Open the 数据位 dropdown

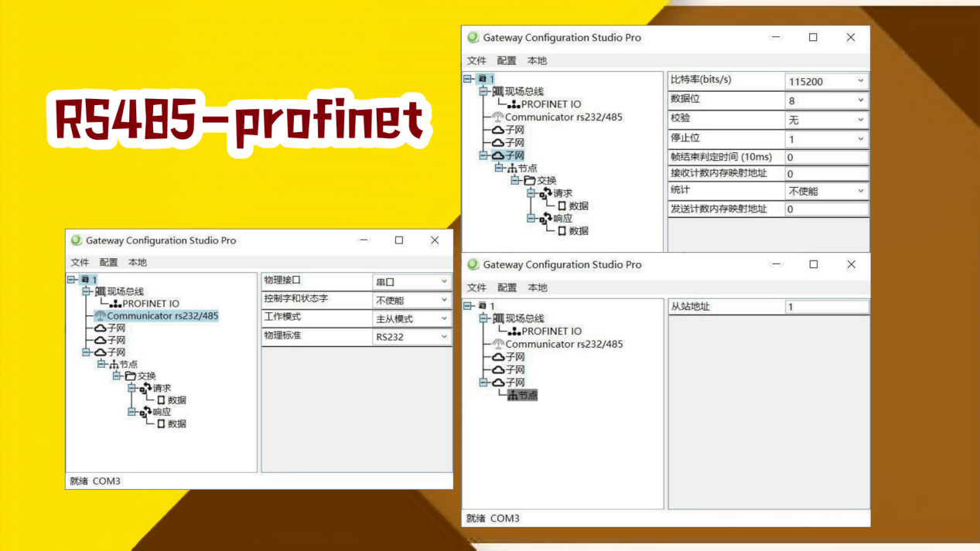click(x=827, y=100)
